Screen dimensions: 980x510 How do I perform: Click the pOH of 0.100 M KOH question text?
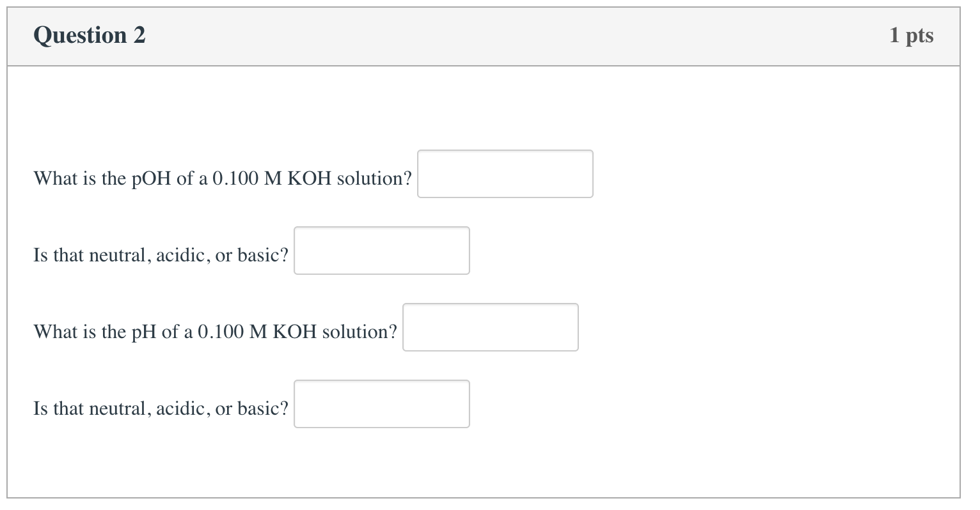(222, 178)
